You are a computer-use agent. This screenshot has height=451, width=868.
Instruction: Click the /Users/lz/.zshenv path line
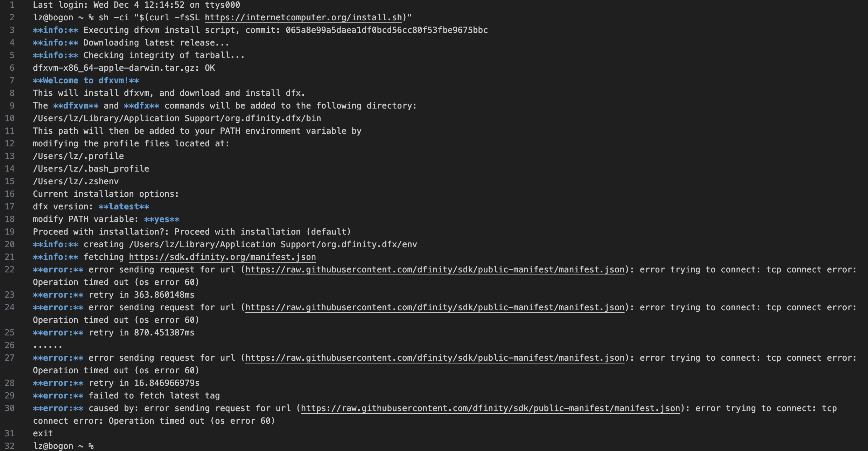tap(76, 181)
